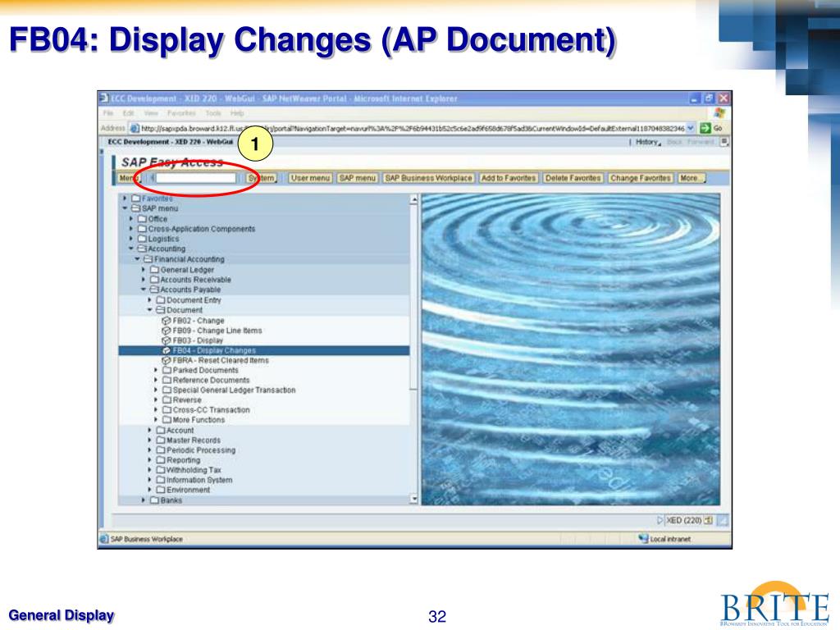Expand Document Entry folder

click(x=150, y=300)
